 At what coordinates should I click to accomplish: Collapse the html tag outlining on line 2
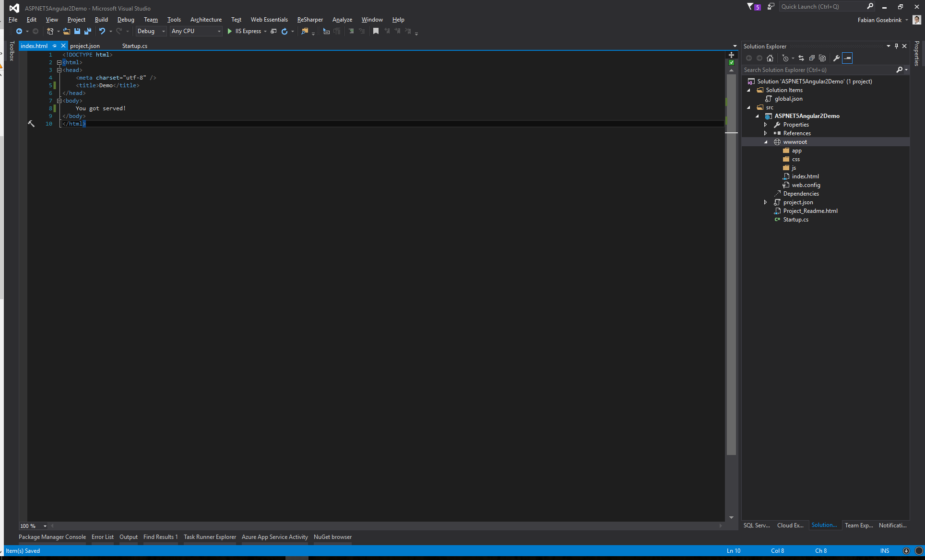pos(59,62)
